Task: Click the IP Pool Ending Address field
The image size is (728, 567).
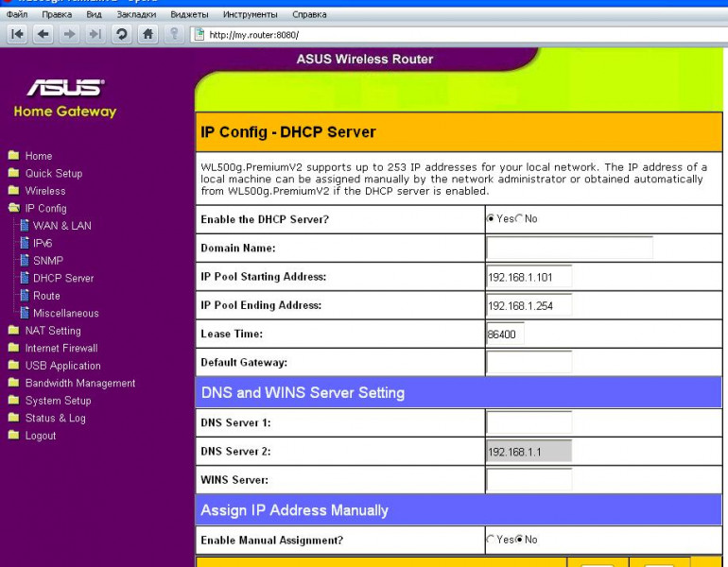Action: coord(529,305)
